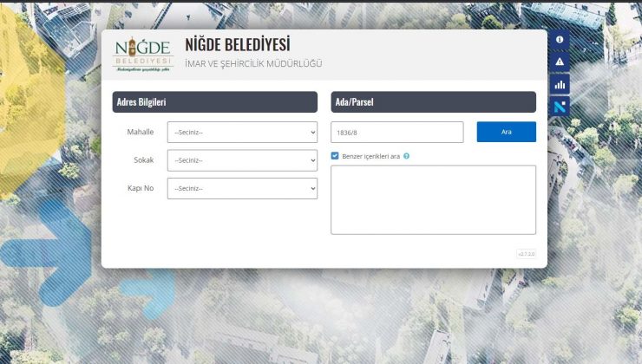Focus the Ada/Parsel input containing 1836/8
The width and height of the screenshot is (642, 364).
[x=397, y=133]
